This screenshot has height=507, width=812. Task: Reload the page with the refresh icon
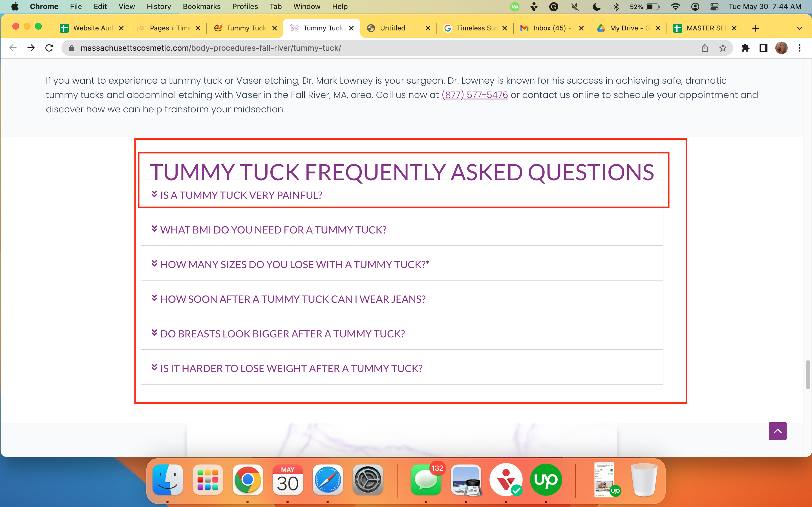coord(49,48)
